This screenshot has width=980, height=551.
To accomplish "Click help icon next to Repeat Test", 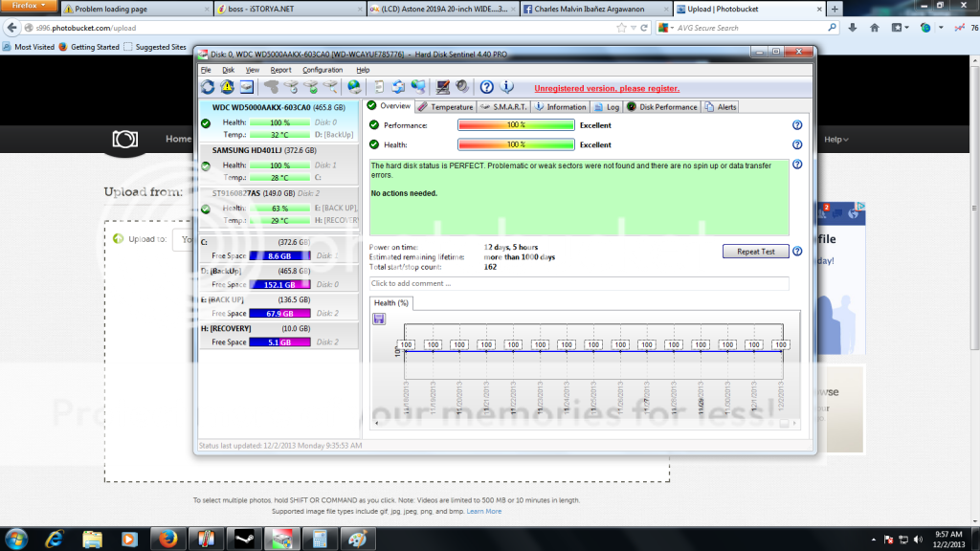I will pos(797,252).
